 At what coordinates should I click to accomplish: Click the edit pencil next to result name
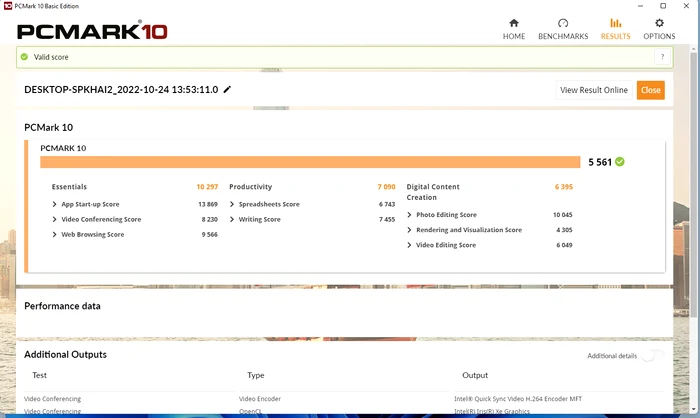point(227,89)
